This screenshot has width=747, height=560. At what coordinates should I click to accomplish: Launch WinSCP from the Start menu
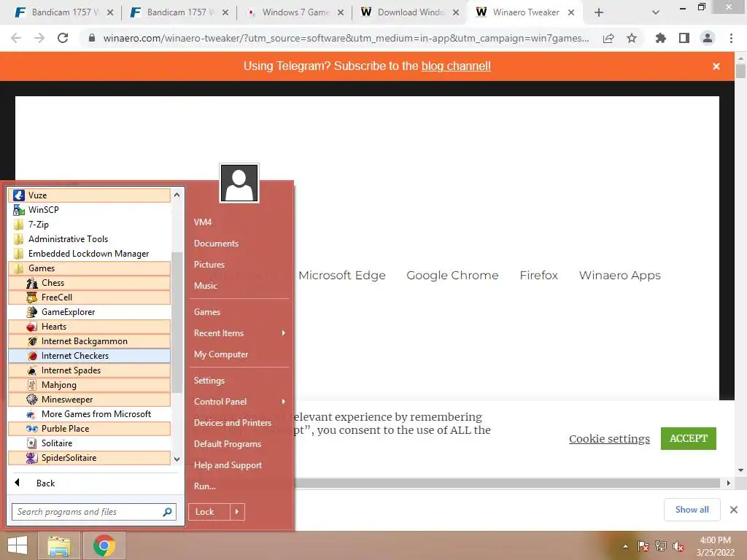pyautogui.click(x=89, y=210)
